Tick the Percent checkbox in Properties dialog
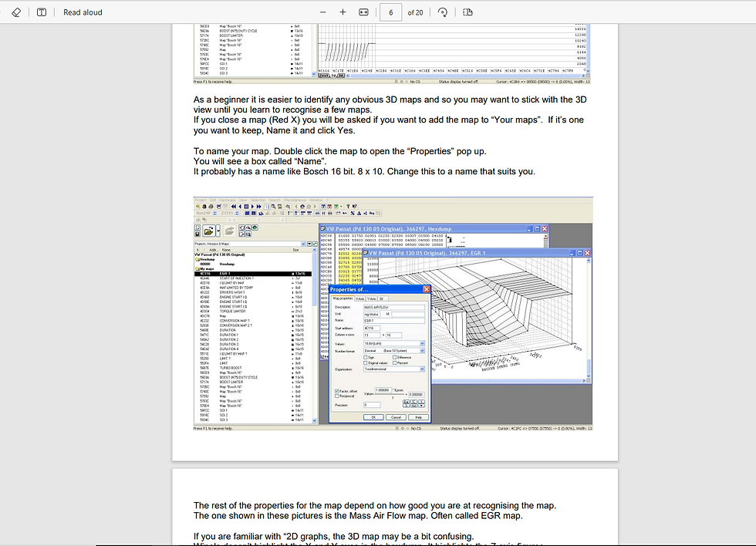Viewport: 756px width, 546px height. [394, 363]
